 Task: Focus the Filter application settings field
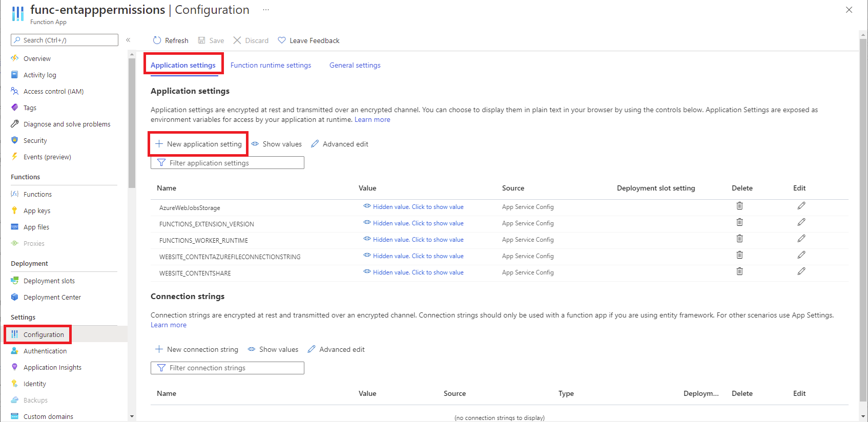tap(228, 163)
